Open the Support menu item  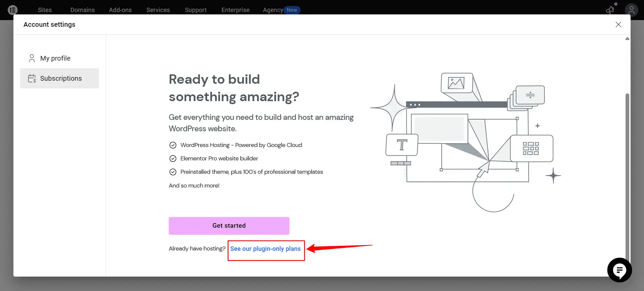(x=196, y=10)
